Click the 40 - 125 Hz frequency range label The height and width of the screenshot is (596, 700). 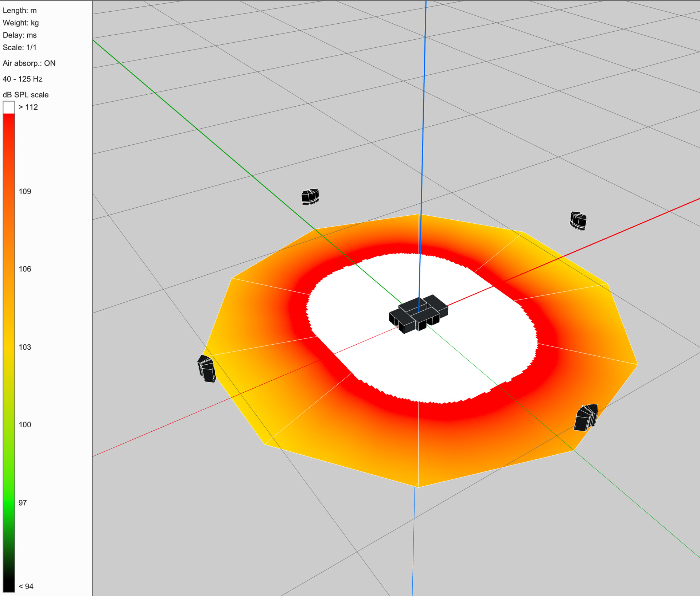click(x=23, y=79)
